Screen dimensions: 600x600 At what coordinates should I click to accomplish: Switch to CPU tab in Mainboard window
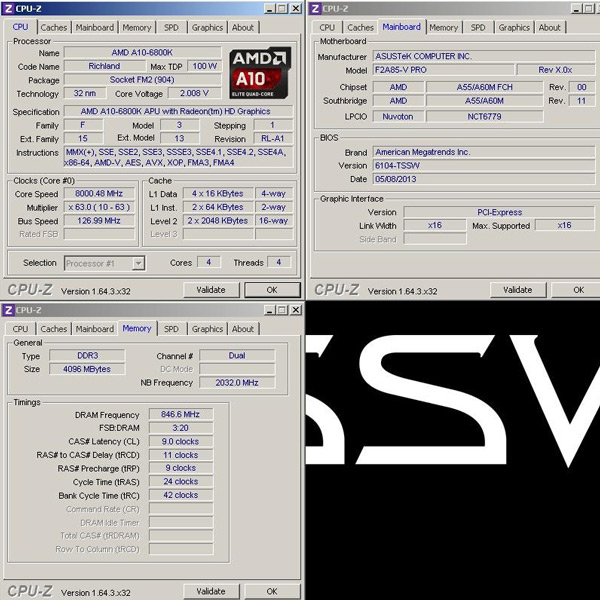tap(327, 28)
